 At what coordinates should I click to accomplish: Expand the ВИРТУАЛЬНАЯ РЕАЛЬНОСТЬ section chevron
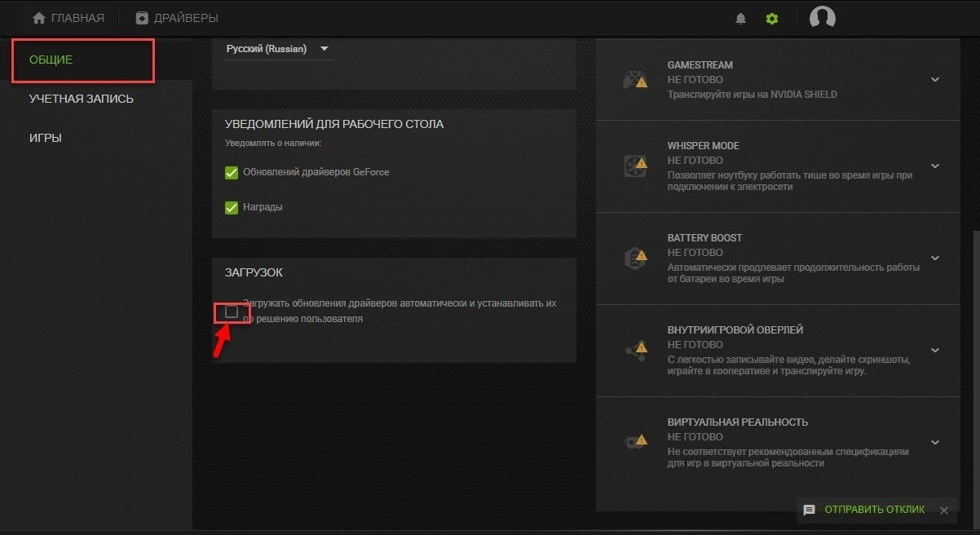coord(935,442)
